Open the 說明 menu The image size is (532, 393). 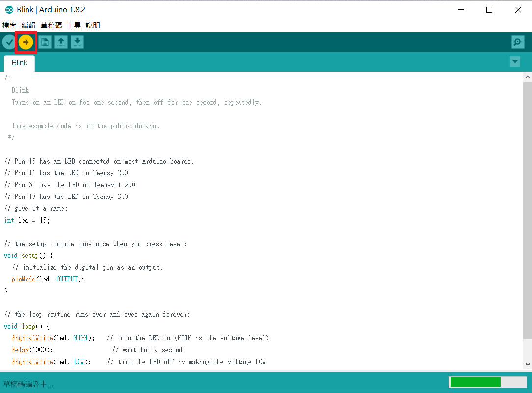point(93,26)
